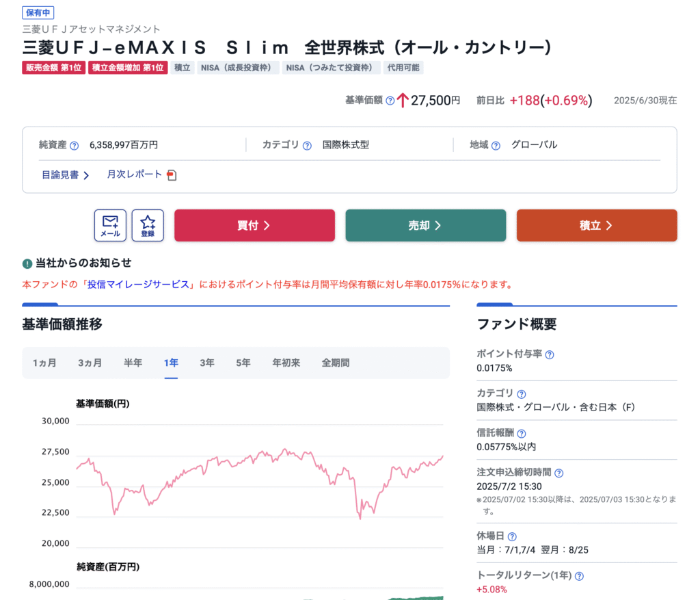Click the info icon beside 当社からのお知らせ
The height and width of the screenshot is (600, 700).
27,263
